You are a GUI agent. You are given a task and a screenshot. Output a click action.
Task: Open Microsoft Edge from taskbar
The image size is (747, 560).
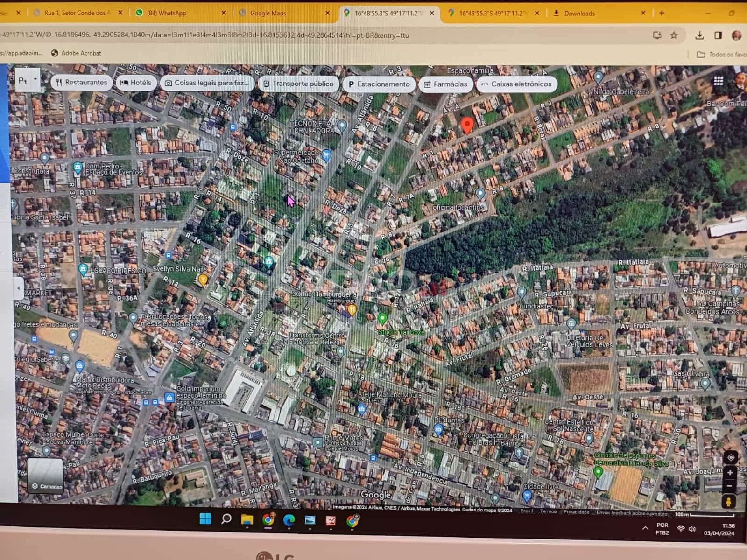click(289, 520)
